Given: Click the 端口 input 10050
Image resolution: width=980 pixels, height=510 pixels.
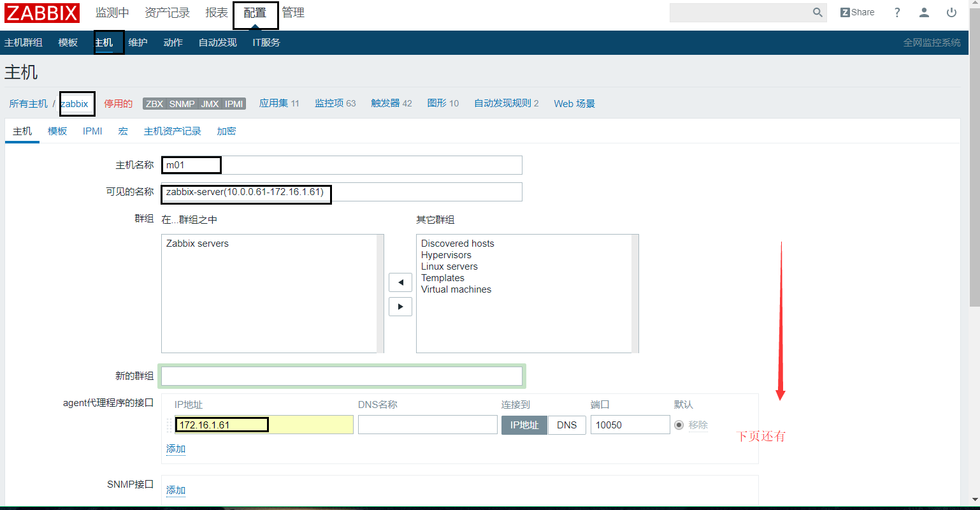Looking at the screenshot, I should tap(630, 425).
